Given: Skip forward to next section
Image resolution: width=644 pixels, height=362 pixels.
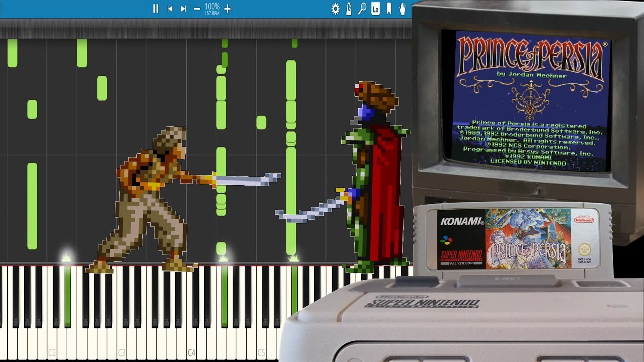Looking at the screenshot, I should pos(183,9).
